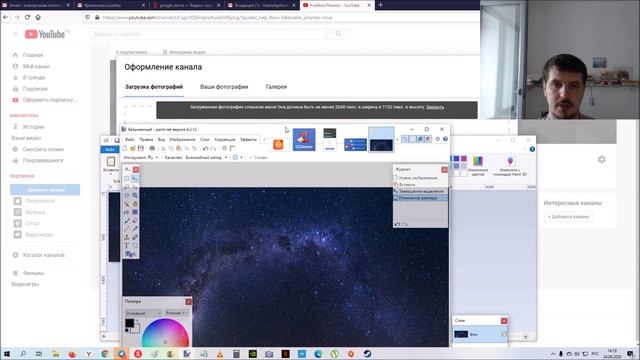Image resolution: width=640 pixels, height=360 pixels.
Task: Select the night sky image thumbnail in paint.net
Action: [381, 140]
